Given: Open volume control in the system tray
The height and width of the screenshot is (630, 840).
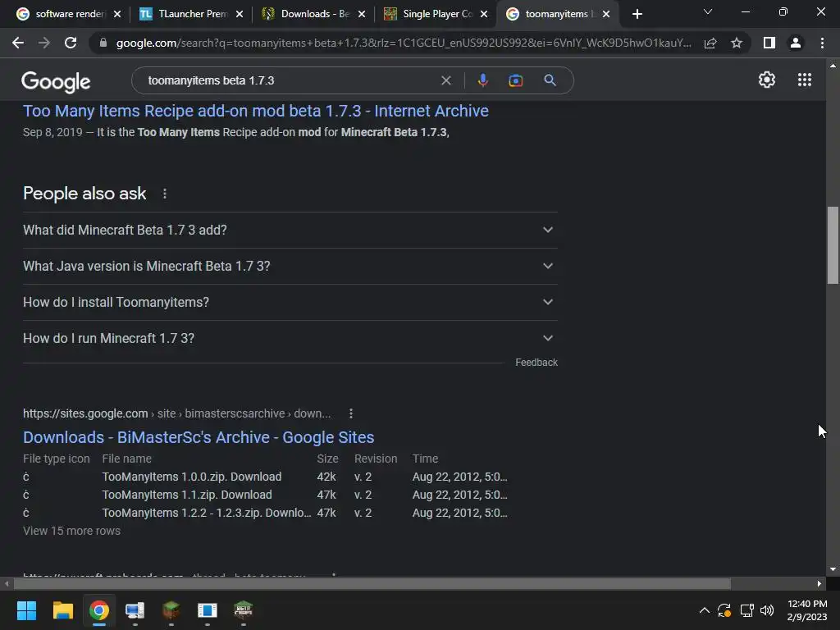Looking at the screenshot, I should [767, 610].
